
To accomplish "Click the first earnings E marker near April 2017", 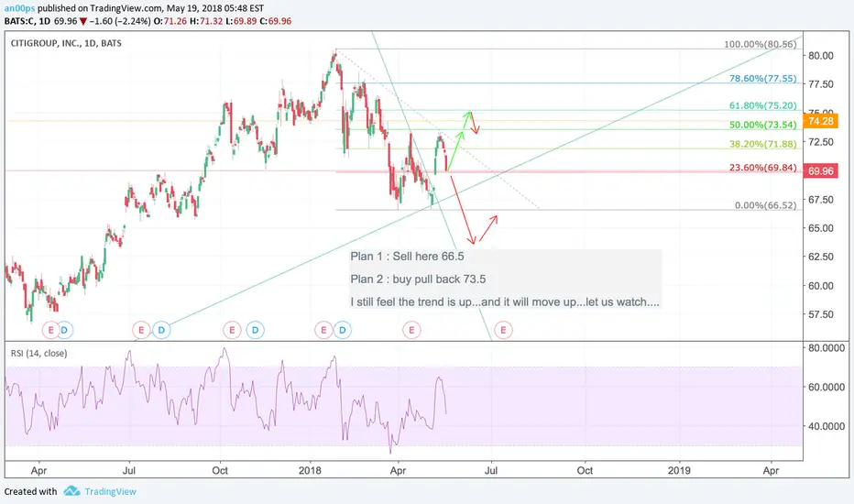I will pyautogui.click(x=50, y=330).
